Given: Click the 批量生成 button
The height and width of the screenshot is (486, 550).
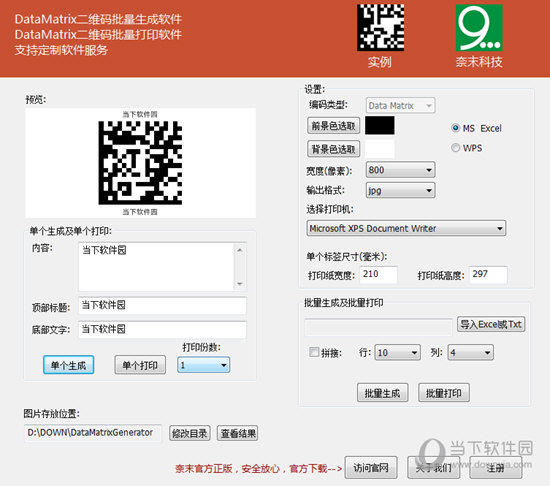Looking at the screenshot, I should 382,393.
